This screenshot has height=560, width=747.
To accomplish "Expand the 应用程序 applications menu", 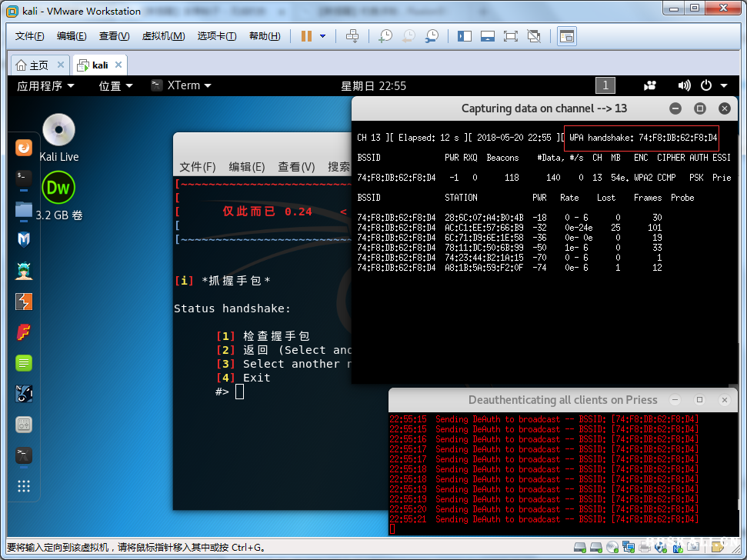I will coord(45,86).
